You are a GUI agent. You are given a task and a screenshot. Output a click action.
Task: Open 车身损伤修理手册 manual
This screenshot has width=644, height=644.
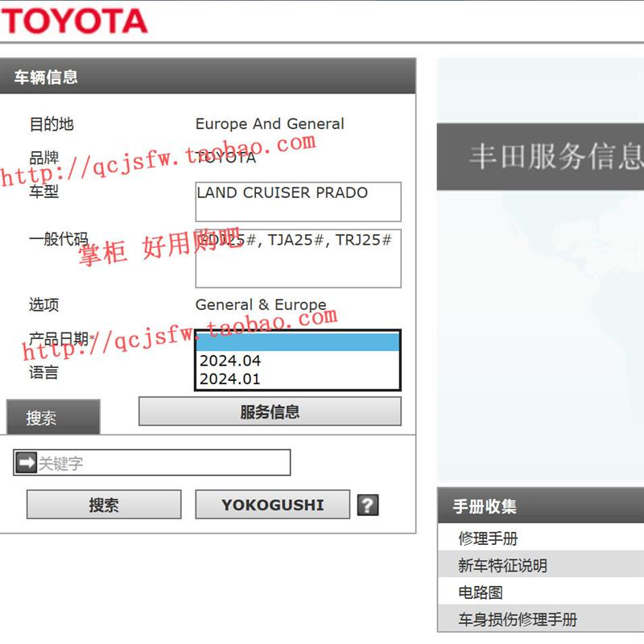518,619
